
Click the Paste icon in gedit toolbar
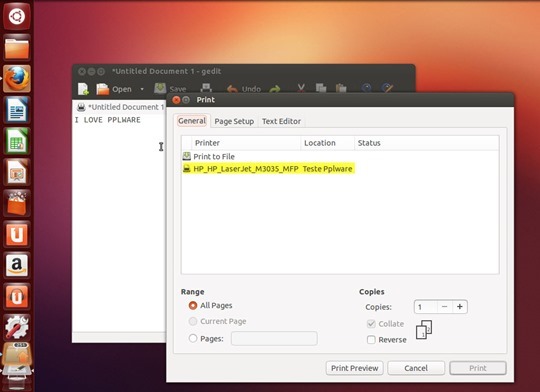tap(341, 88)
